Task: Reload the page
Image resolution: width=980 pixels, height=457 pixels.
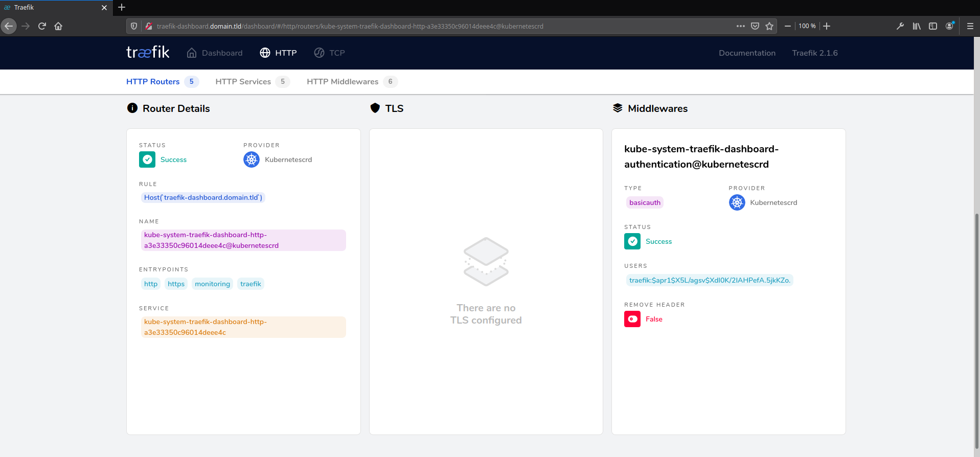Action: [x=42, y=26]
